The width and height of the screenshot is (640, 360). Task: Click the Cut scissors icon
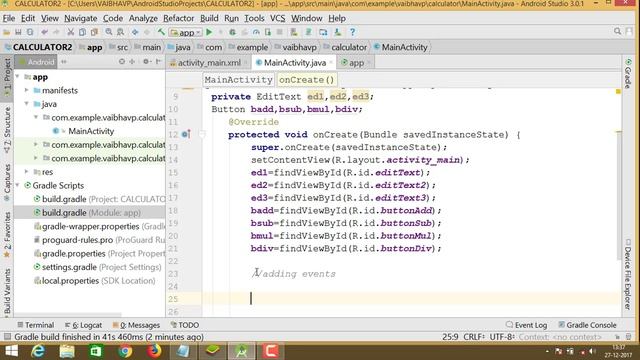click(x=70, y=32)
